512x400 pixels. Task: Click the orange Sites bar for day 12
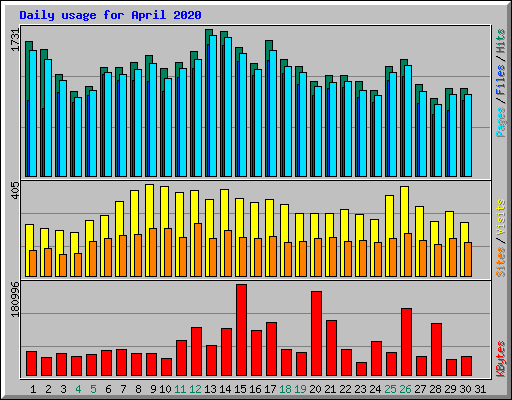(x=198, y=250)
